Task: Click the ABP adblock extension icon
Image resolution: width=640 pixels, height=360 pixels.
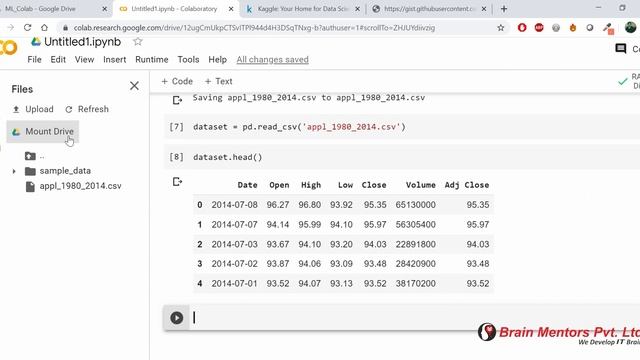Action: 539,28
